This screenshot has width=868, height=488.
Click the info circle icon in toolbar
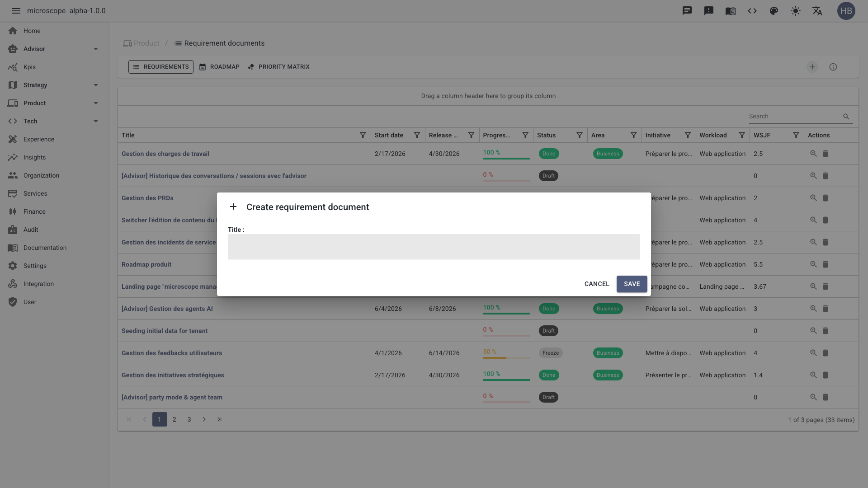tap(833, 67)
